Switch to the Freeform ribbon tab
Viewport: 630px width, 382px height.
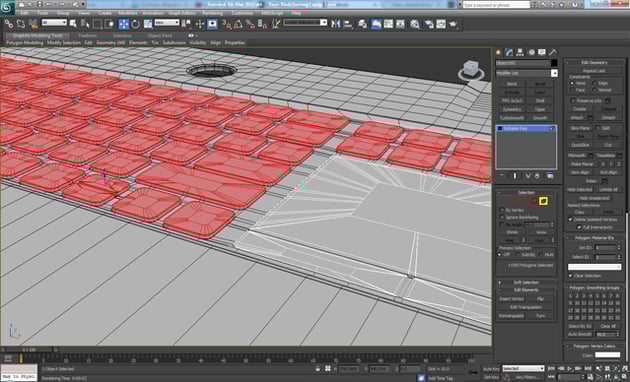[87, 36]
